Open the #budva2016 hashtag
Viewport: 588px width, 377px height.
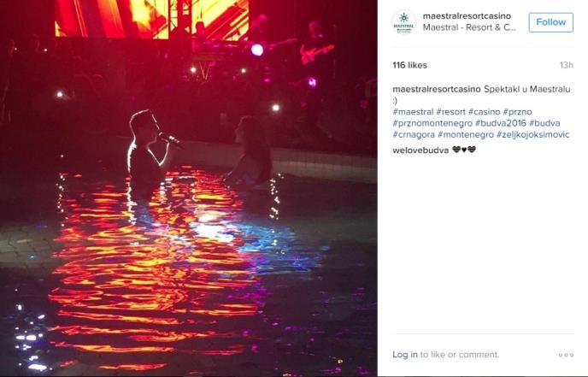[x=501, y=123]
